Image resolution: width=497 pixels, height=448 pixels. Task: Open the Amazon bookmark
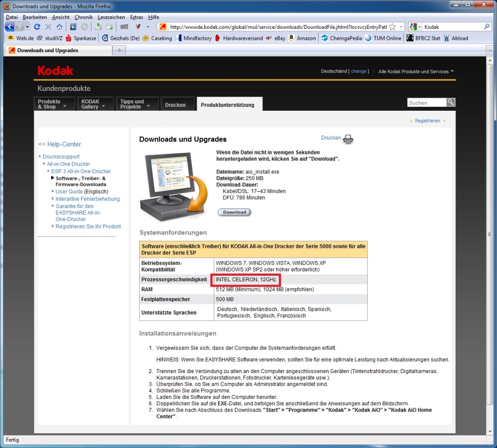[302, 38]
